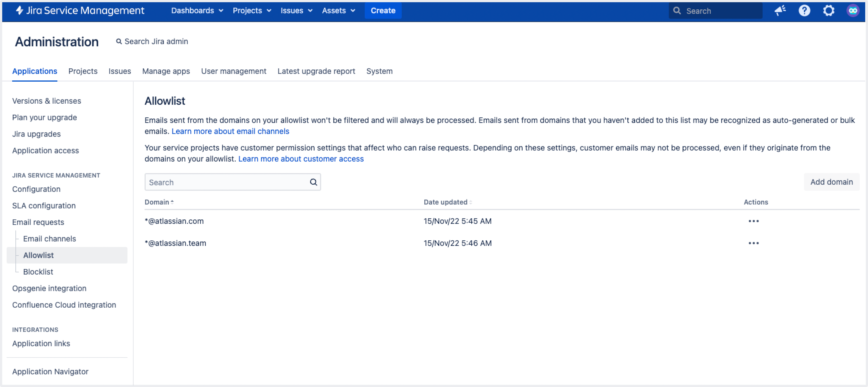Image resolution: width=868 pixels, height=387 pixels.
Task: Open Email channels sub-item
Action: click(x=50, y=239)
